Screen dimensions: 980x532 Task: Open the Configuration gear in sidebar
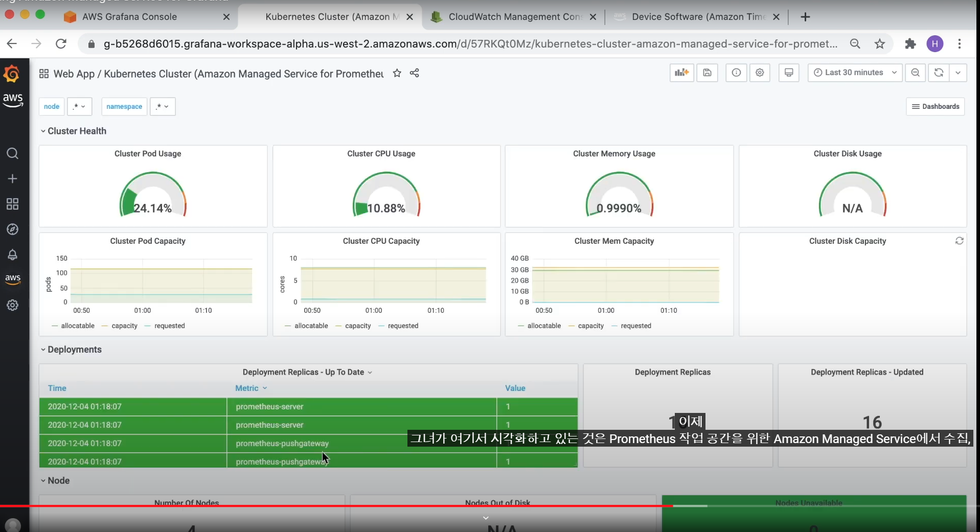(x=12, y=305)
